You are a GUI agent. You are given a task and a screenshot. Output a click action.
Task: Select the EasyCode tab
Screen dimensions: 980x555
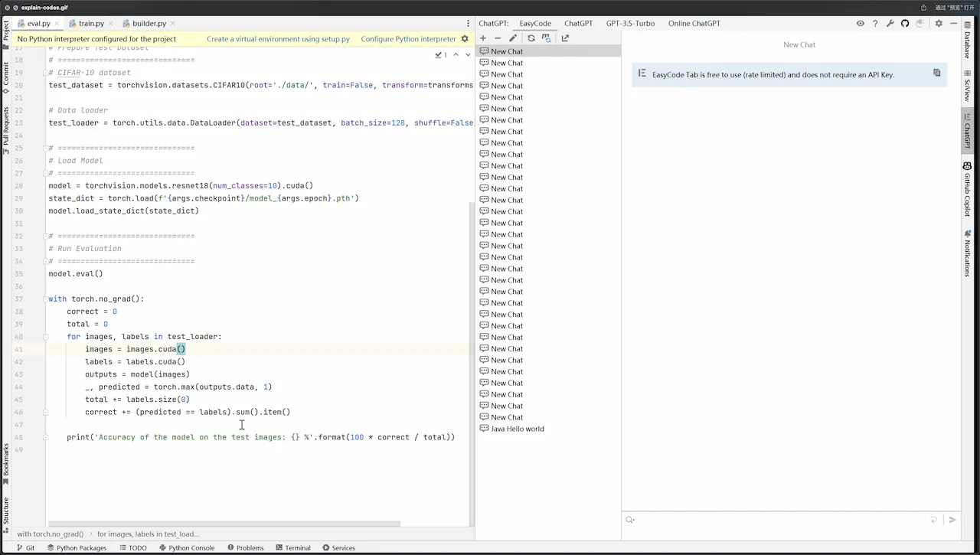tap(534, 24)
